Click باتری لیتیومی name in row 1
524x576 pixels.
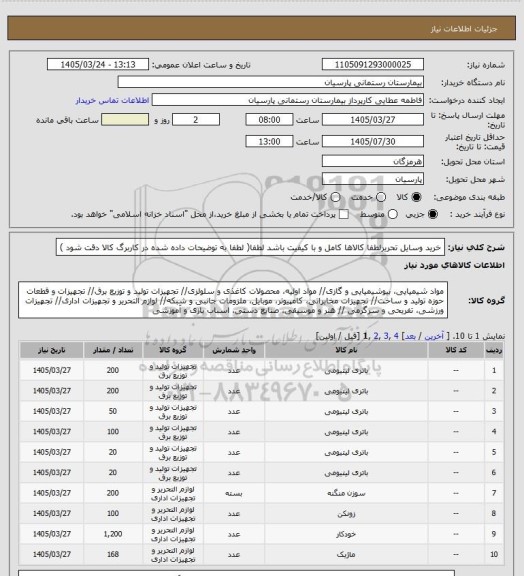346,370
